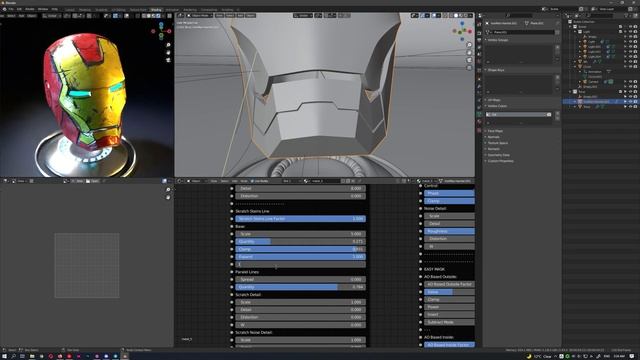Click the add button beside the Vertex Groups list
The image size is (640, 360).
tap(558, 47)
